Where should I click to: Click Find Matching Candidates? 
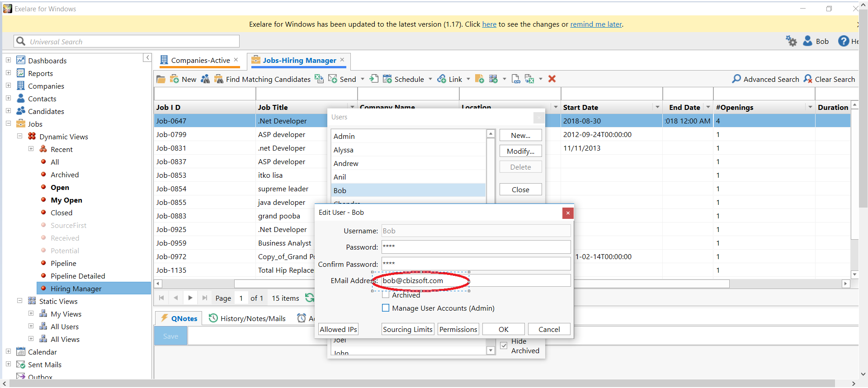pyautogui.click(x=262, y=79)
